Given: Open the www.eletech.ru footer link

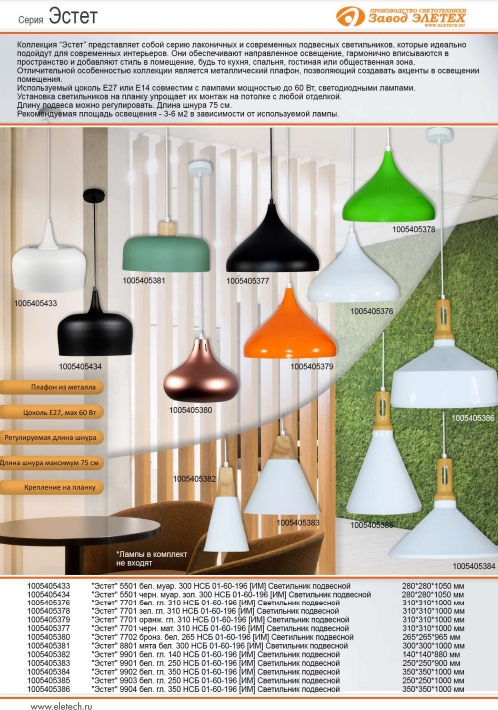Looking at the screenshot, I should point(61,705).
